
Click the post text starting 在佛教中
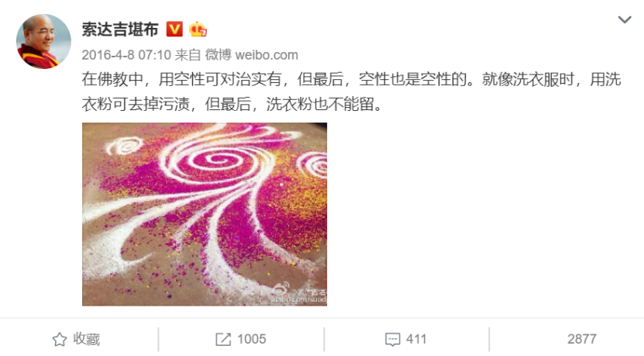coord(351,92)
